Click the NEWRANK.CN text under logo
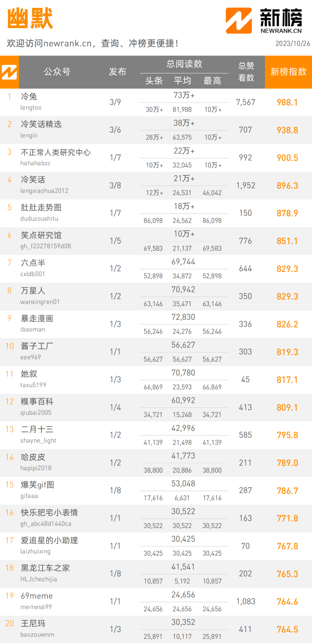Screen dimensions: 312x644 [x=281, y=31]
